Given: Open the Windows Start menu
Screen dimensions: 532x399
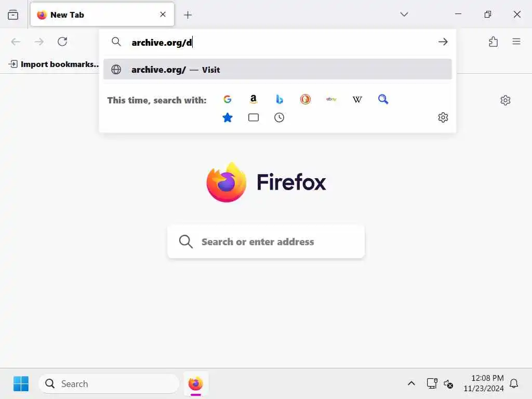Looking at the screenshot, I should click(x=21, y=384).
